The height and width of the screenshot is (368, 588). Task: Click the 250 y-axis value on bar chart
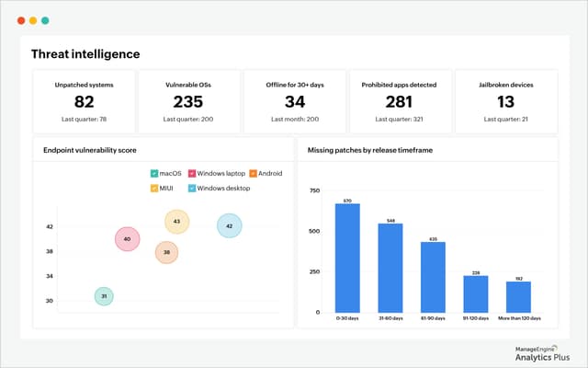click(314, 272)
